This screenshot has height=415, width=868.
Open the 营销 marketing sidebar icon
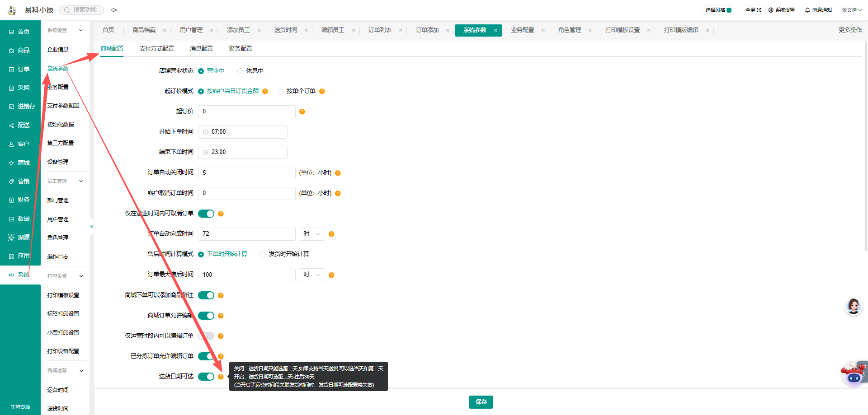pyautogui.click(x=11, y=182)
